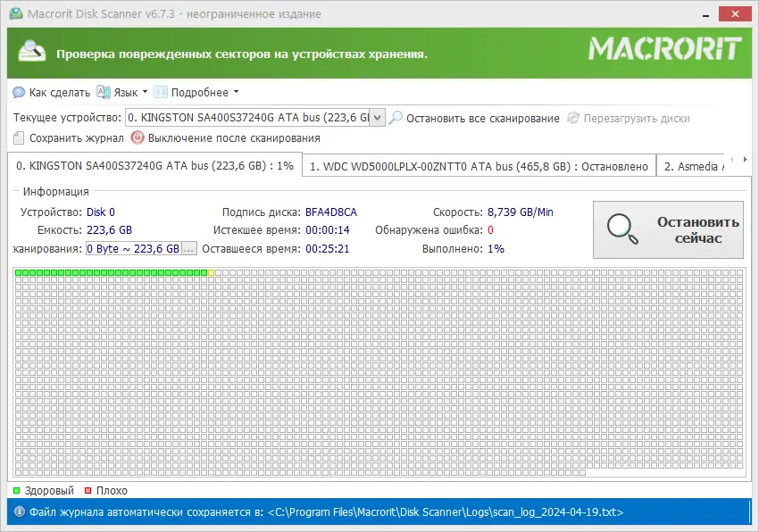Screen dimensions: 759x532
Task: Click the remaining time 00:25:21
Action: pos(328,249)
